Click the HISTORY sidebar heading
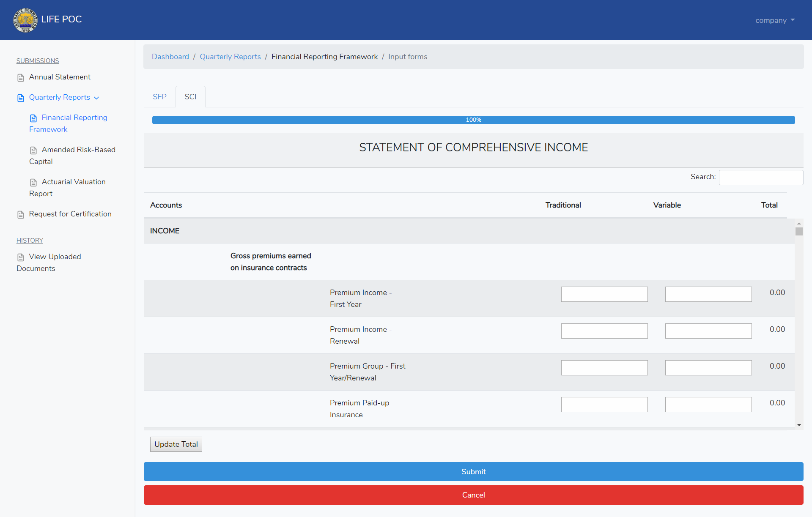812x517 pixels. pos(30,241)
